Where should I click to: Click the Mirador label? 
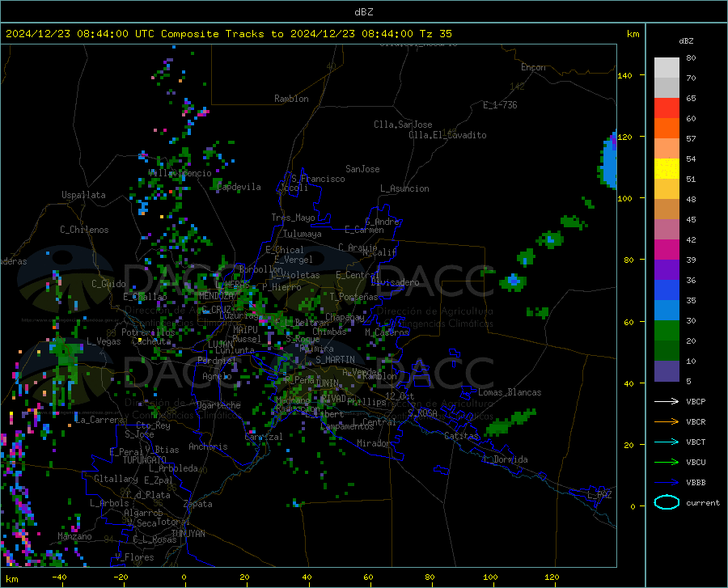[374, 443]
